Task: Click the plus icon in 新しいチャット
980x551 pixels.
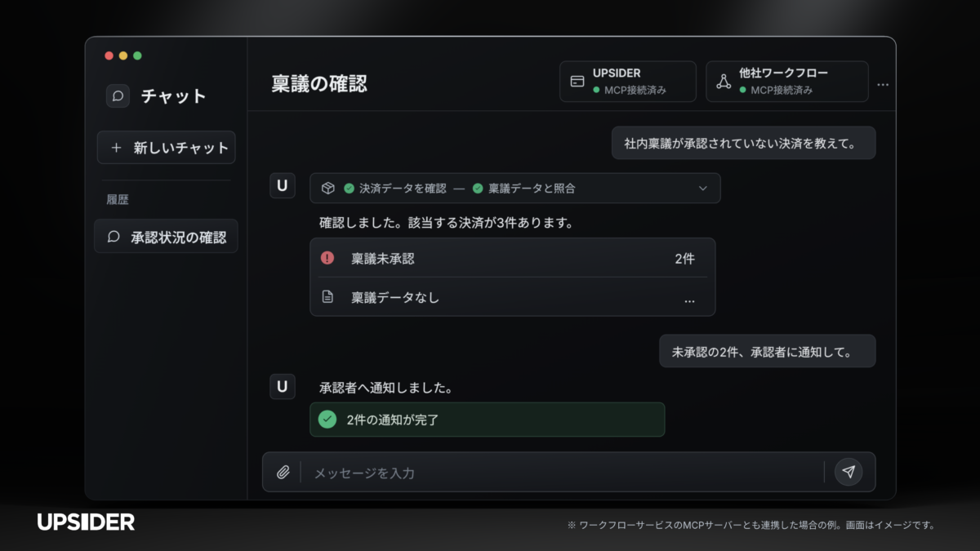Action: tap(116, 148)
